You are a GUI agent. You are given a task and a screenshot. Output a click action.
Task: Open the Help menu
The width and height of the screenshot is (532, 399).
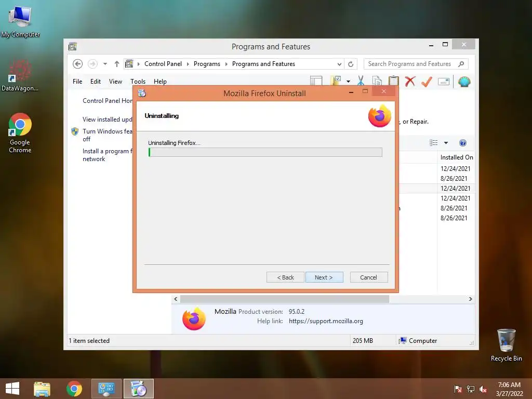160,82
